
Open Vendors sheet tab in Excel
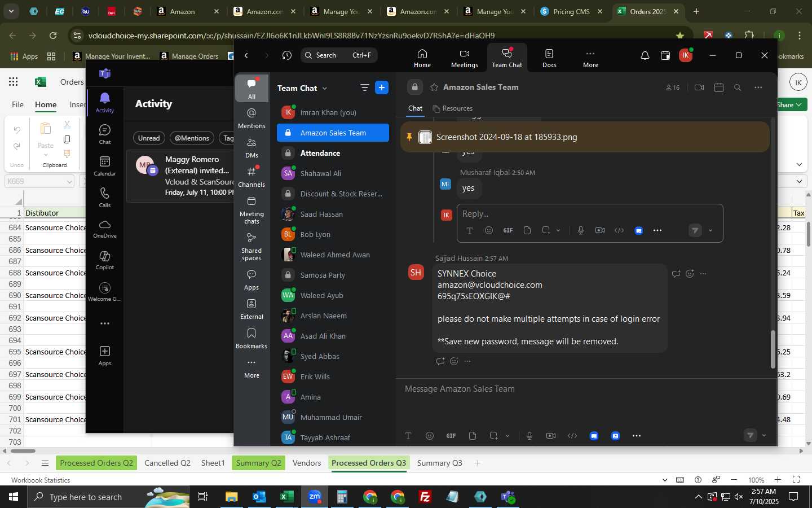coord(307,463)
